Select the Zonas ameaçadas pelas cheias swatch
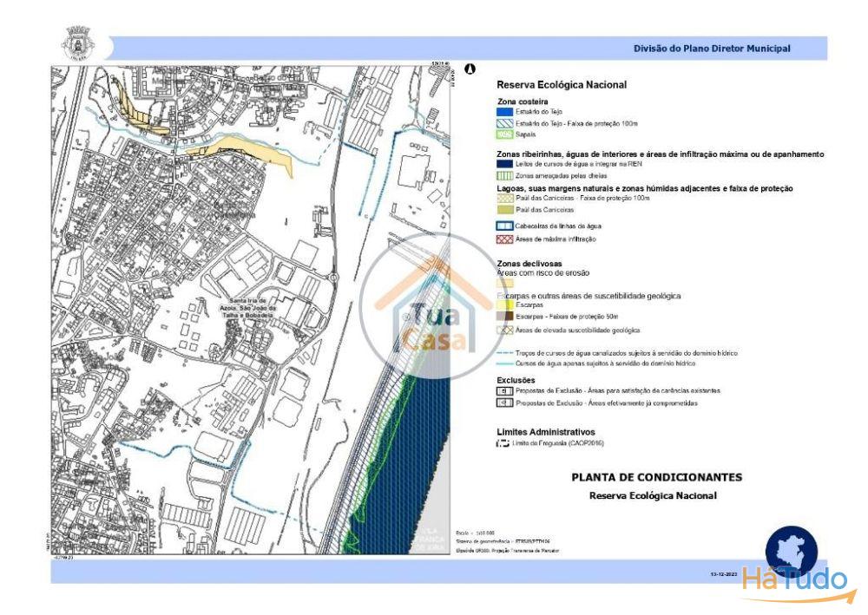Screen dimensions: 868x615 pos(505,175)
